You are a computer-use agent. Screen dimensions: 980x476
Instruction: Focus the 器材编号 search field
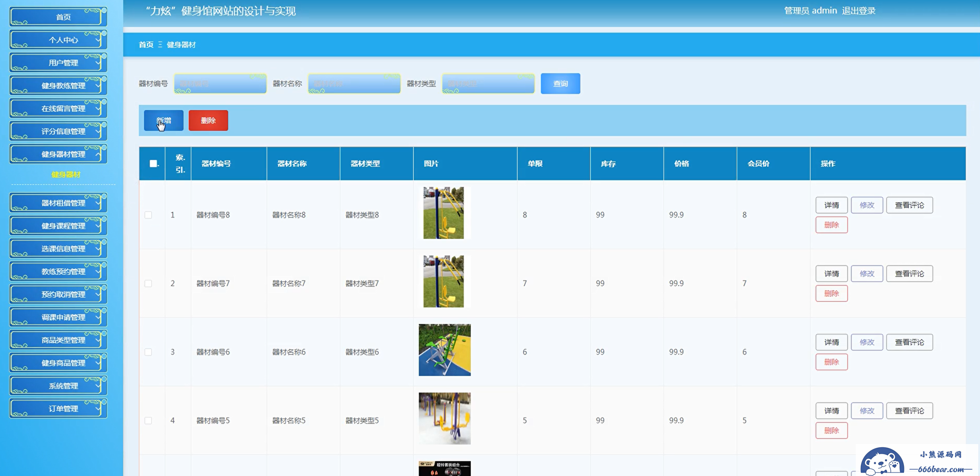coord(220,83)
